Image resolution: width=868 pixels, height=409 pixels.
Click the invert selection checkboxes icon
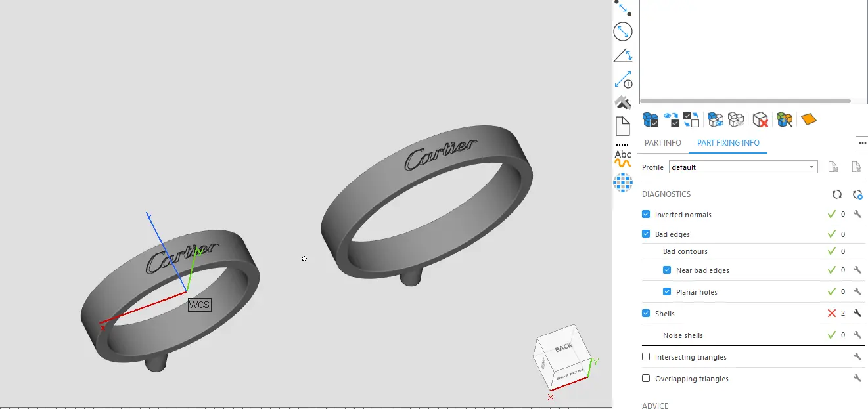click(x=691, y=119)
